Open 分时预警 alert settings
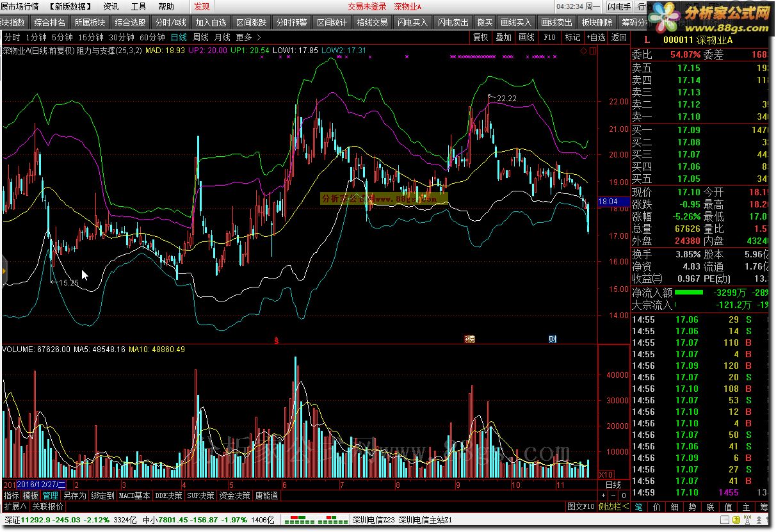 [292, 22]
